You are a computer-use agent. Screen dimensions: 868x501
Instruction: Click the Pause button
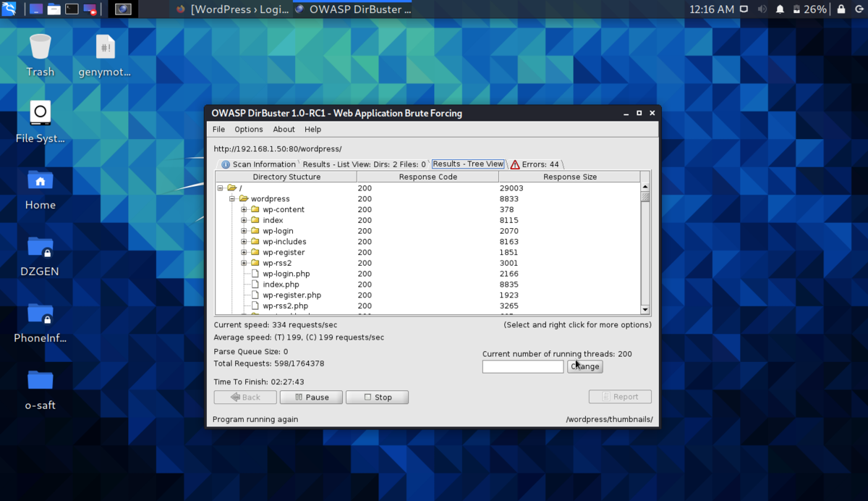click(x=311, y=397)
